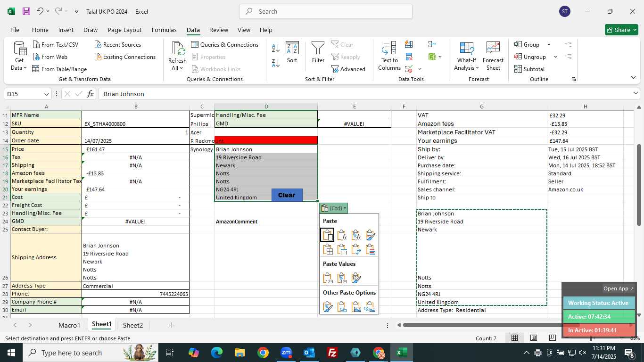
Task: Open the Ungroup dropdown arrow
Action: click(555, 57)
